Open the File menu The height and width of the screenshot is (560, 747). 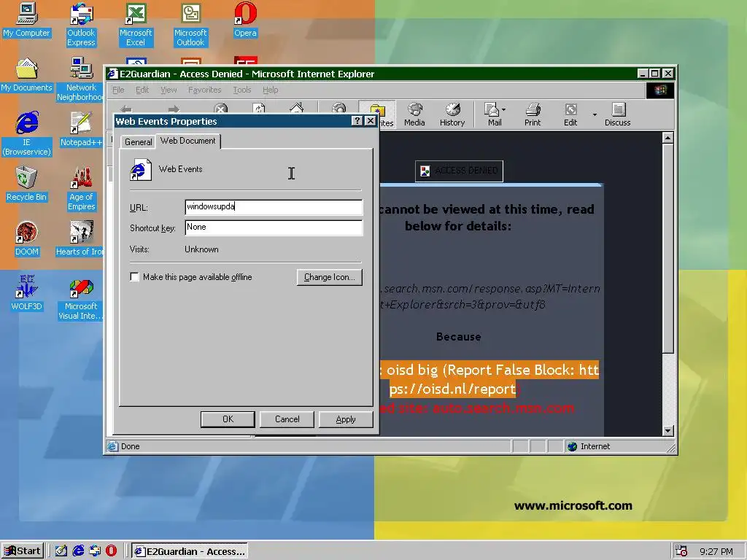point(118,90)
